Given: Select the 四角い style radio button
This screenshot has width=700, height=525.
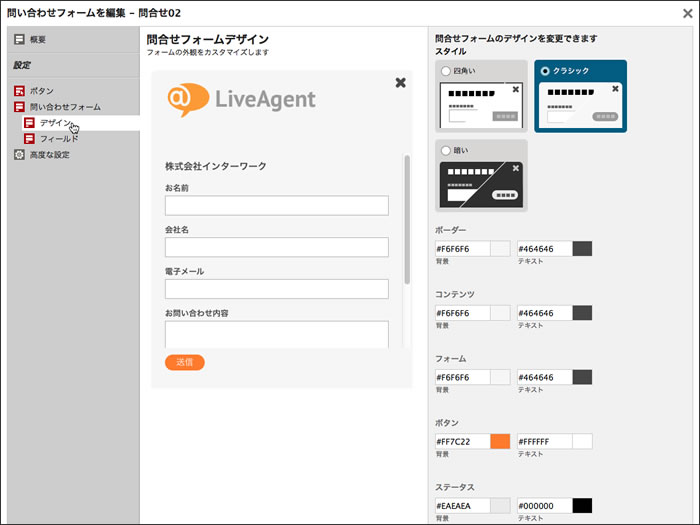Looking at the screenshot, I should pyautogui.click(x=446, y=71).
